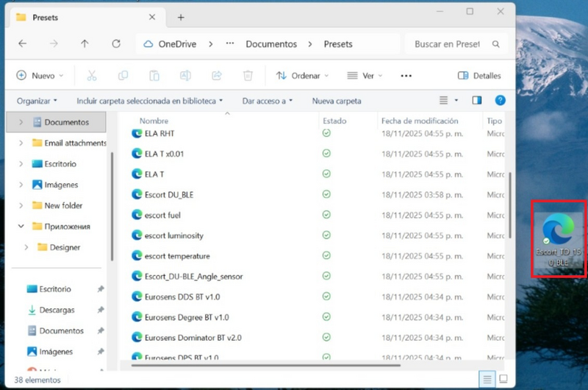The width and height of the screenshot is (588, 390).
Task: Refresh the Presets folder view
Action: coord(116,43)
